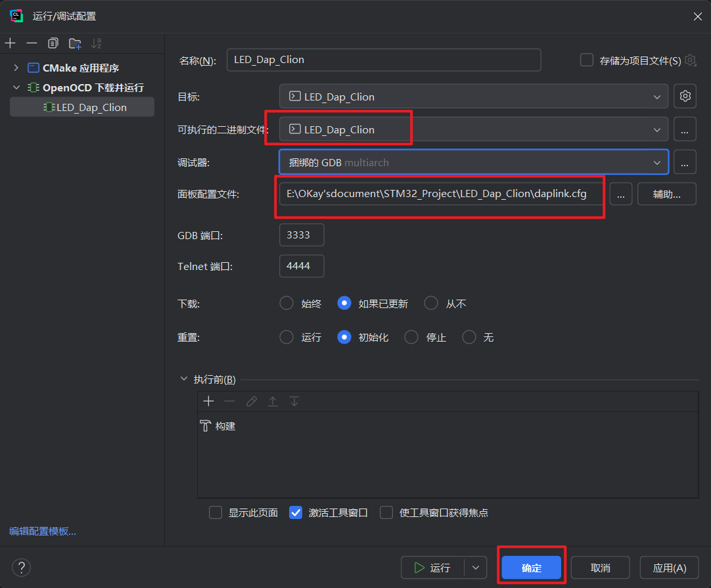Move before-launch task up
The height and width of the screenshot is (588, 711).
[273, 401]
